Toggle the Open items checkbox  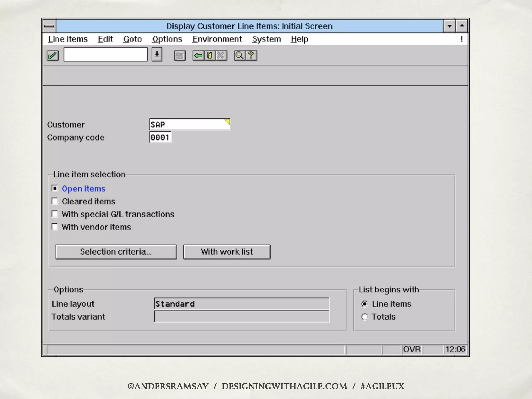pyautogui.click(x=55, y=188)
